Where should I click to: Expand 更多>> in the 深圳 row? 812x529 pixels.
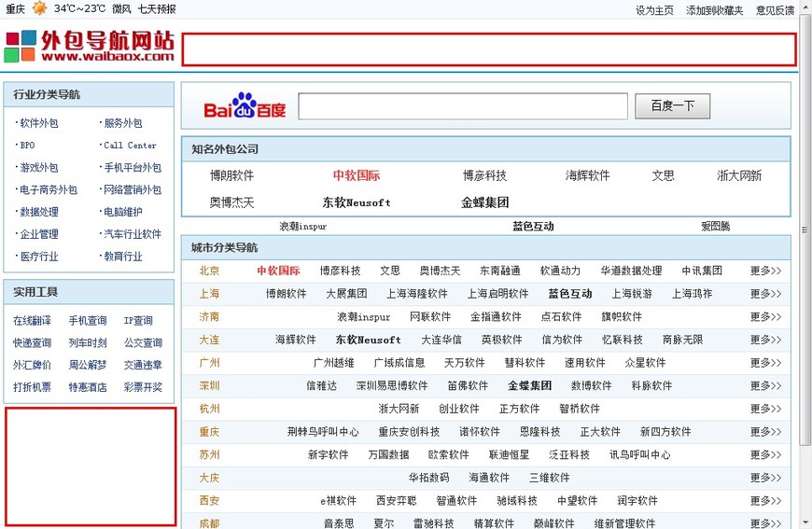pyautogui.click(x=766, y=385)
